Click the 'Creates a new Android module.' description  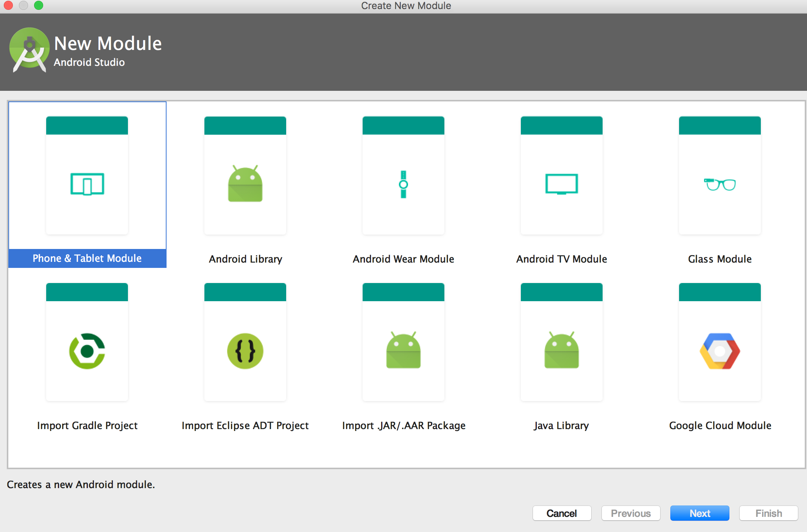81,485
